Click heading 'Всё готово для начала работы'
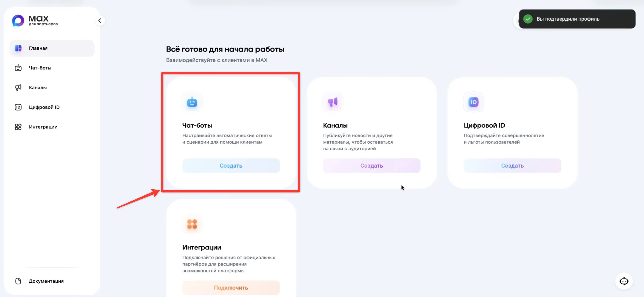 [x=225, y=49]
